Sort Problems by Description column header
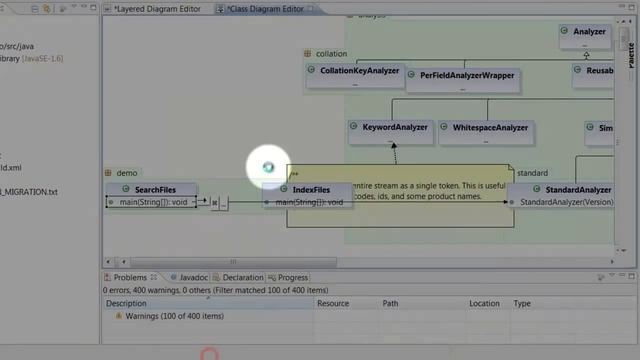 (x=208, y=303)
